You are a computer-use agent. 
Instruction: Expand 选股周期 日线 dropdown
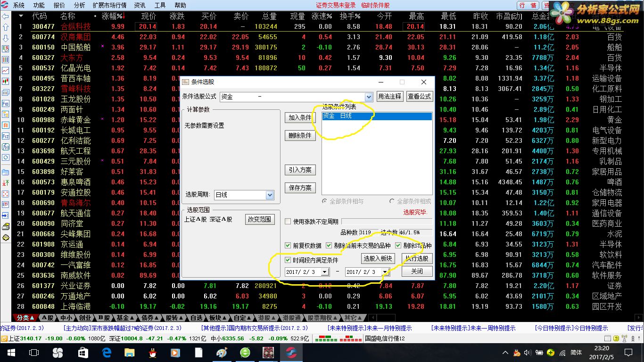(270, 195)
